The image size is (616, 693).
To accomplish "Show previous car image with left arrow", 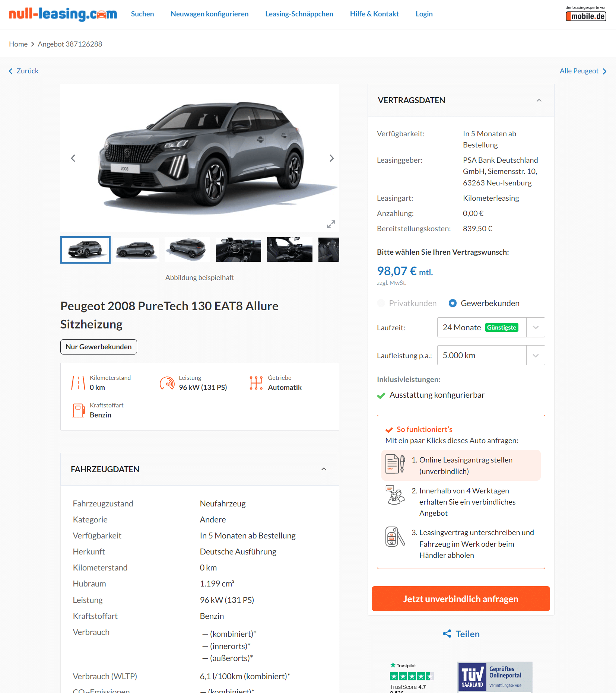I will point(73,158).
